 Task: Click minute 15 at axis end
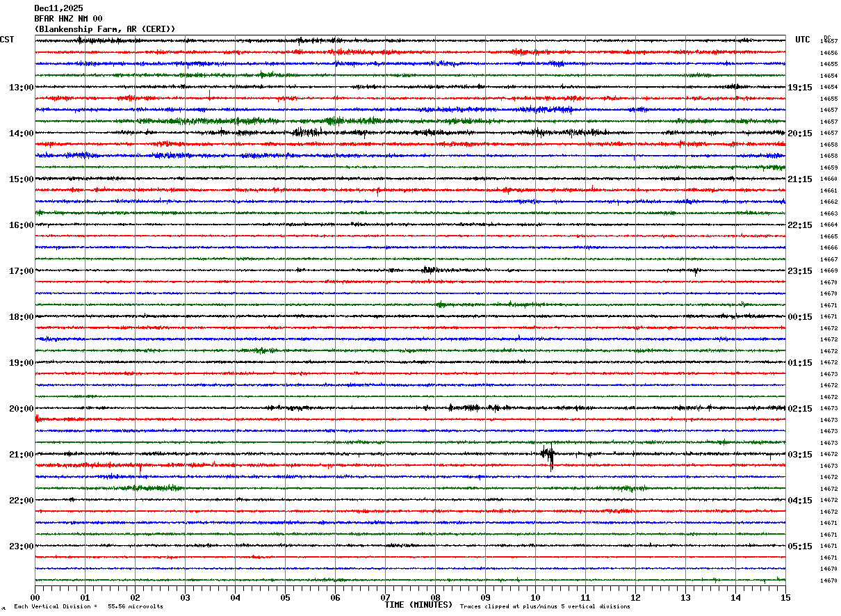tap(785, 597)
